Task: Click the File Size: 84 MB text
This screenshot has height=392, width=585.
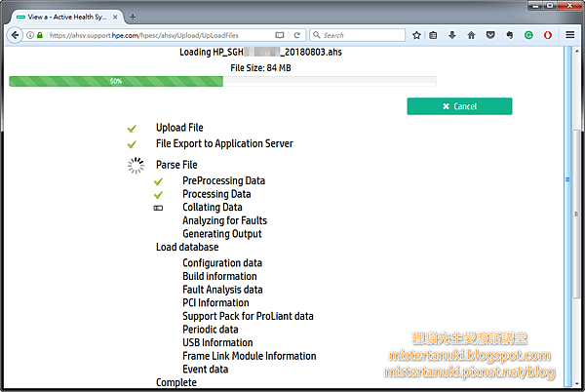Action: (x=260, y=68)
